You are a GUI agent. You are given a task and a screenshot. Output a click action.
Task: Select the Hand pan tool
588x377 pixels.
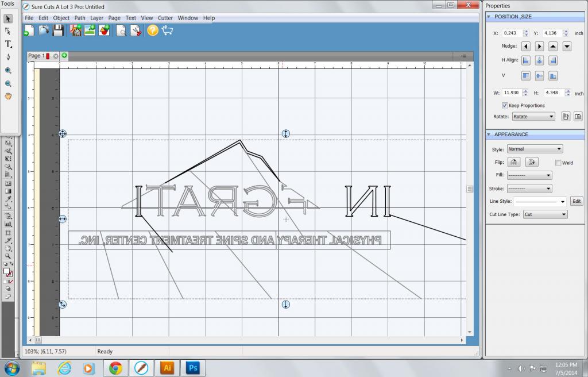click(8, 96)
